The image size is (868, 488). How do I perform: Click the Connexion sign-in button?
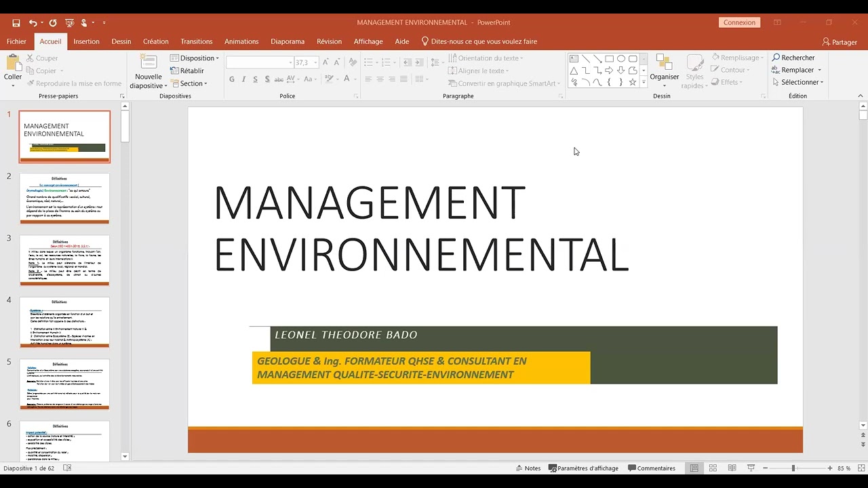739,22
